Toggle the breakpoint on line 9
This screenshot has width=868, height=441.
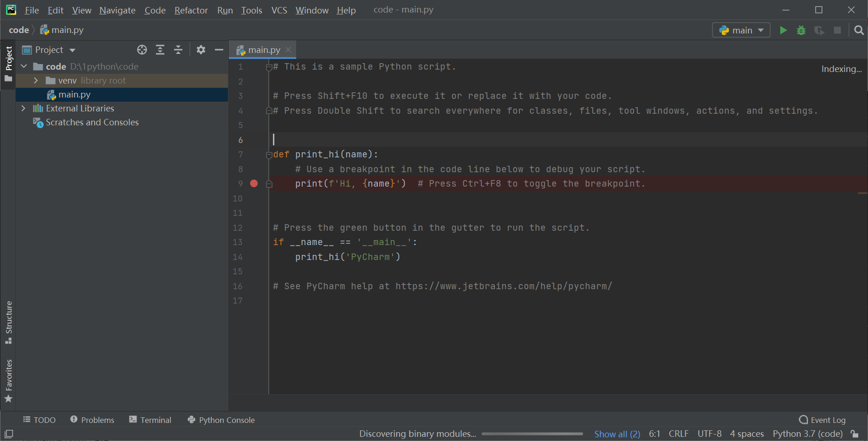[x=254, y=183]
